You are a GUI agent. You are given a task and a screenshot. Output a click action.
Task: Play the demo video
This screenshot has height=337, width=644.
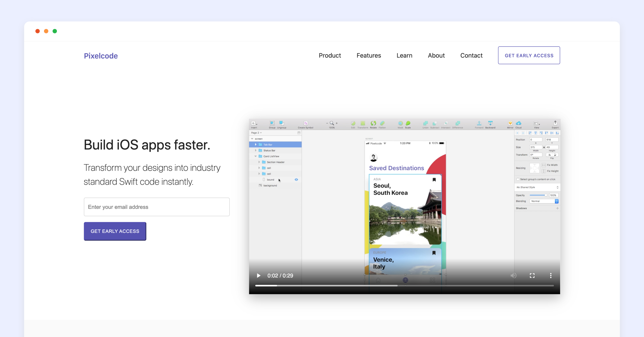tap(258, 276)
